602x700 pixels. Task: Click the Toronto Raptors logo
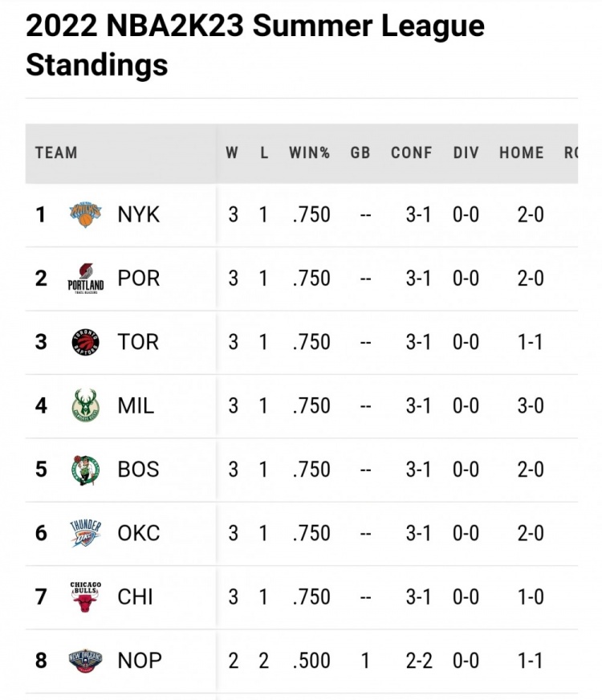click(x=86, y=342)
